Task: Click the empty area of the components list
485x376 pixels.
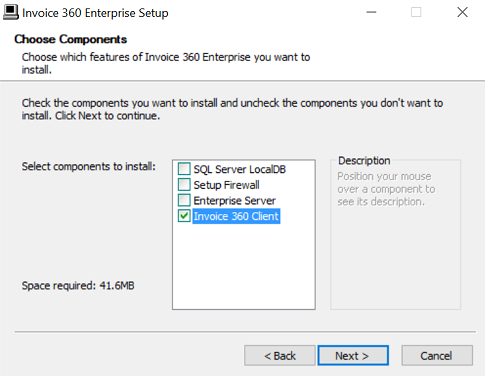Action: 244,267
